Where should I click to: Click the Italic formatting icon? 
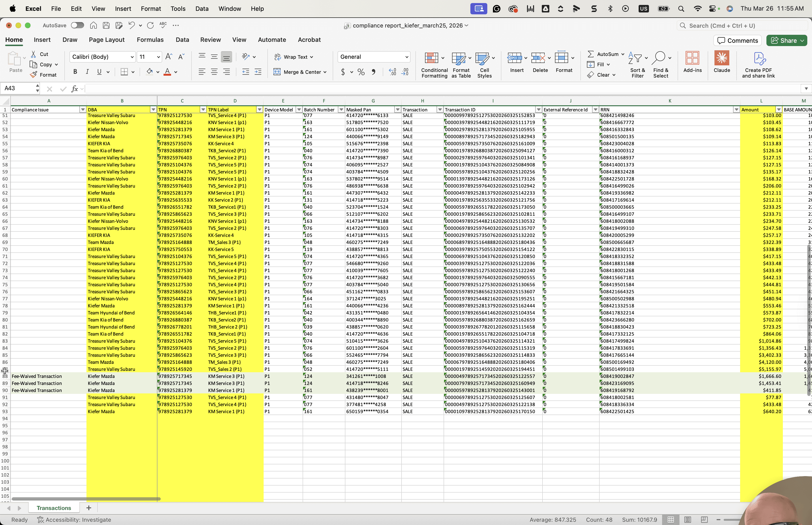(x=87, y=72)
